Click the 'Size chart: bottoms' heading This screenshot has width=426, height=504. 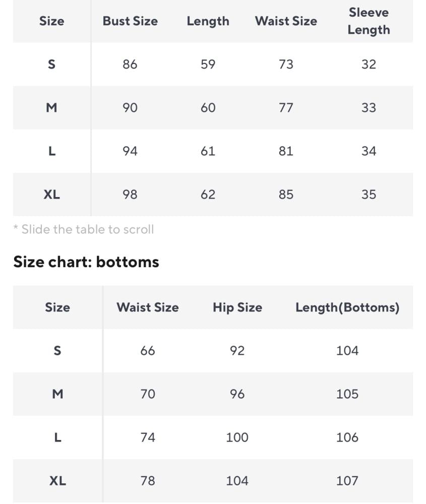point(86,262)
